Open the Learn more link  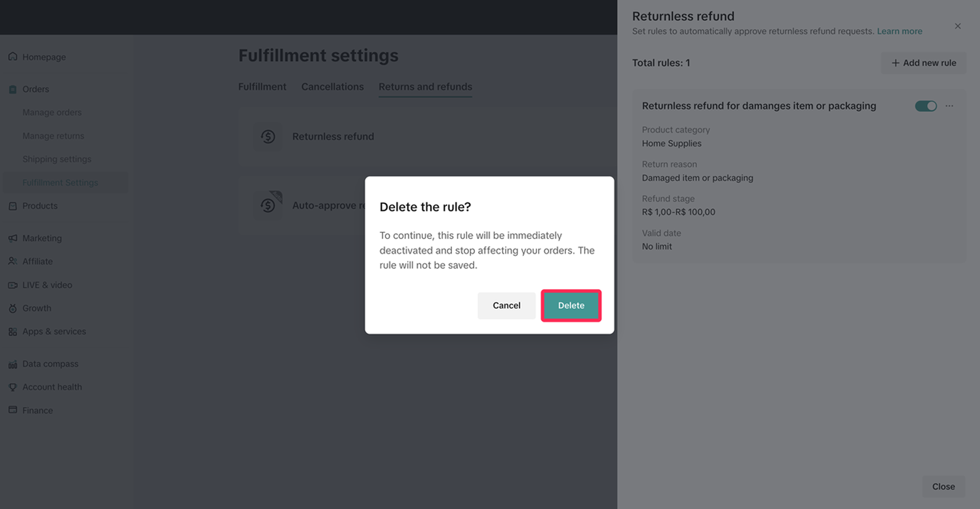(x=899, y=31)
